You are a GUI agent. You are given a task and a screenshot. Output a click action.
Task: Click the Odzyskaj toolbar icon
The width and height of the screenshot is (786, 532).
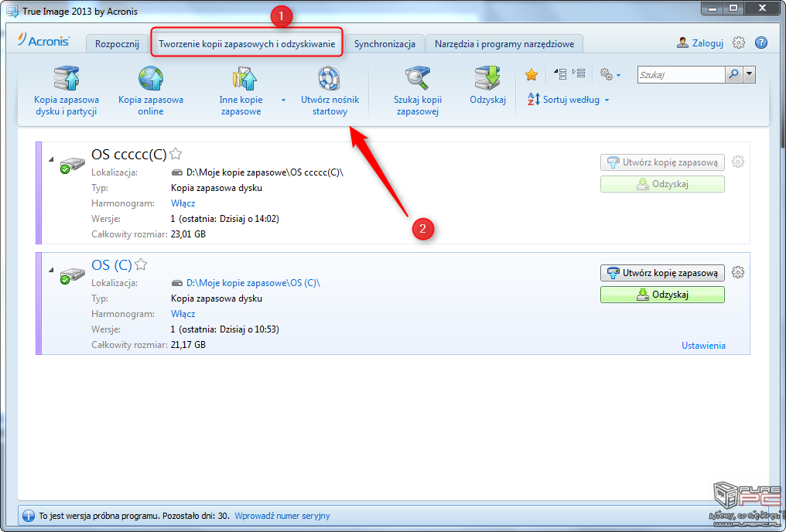pos(487,85)
